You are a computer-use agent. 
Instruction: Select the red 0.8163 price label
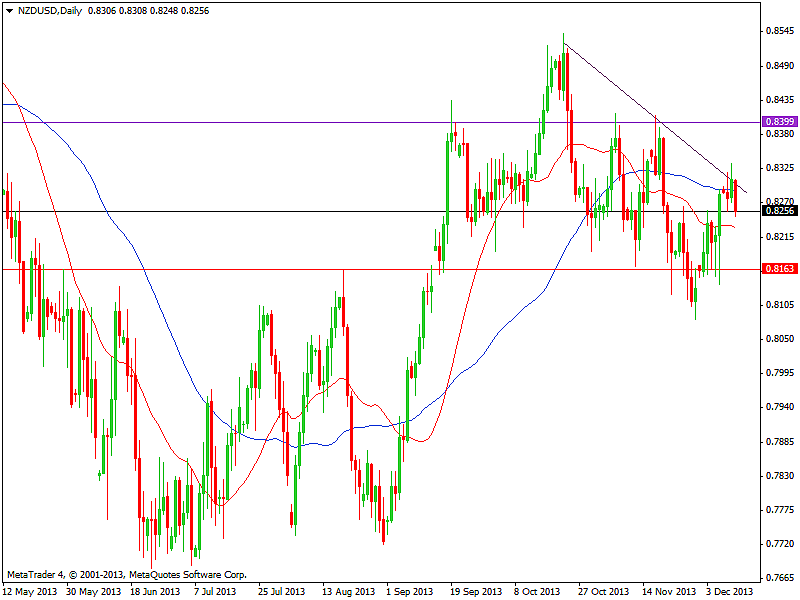778,268
